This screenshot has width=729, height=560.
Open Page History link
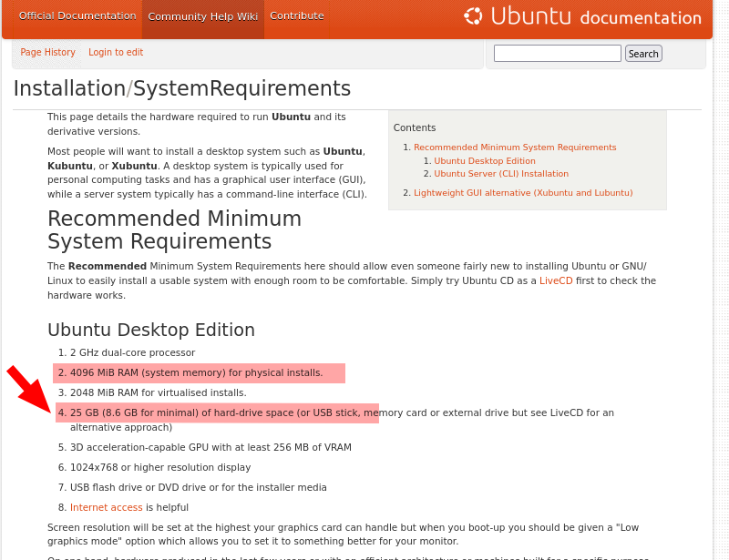pos(47,53)
